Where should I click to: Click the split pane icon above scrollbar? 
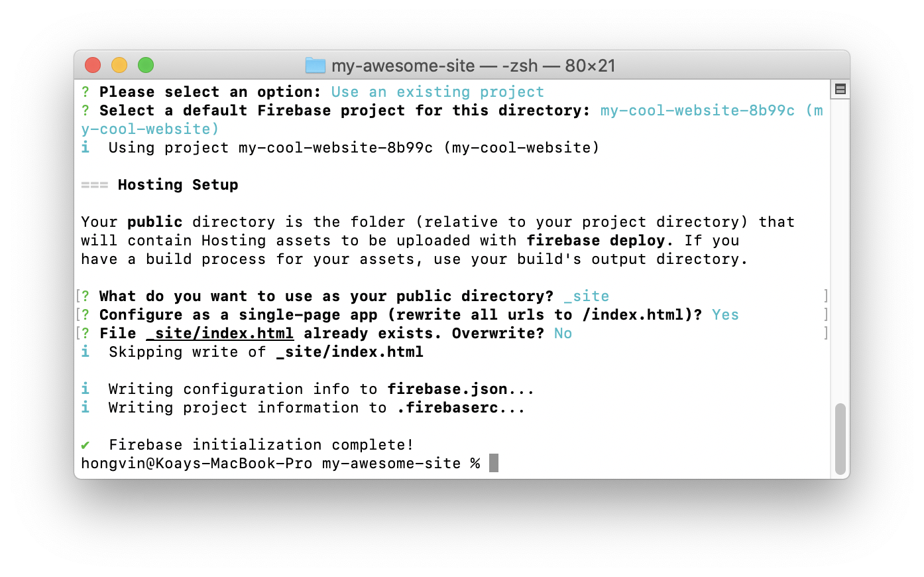(x=840, y=90)
